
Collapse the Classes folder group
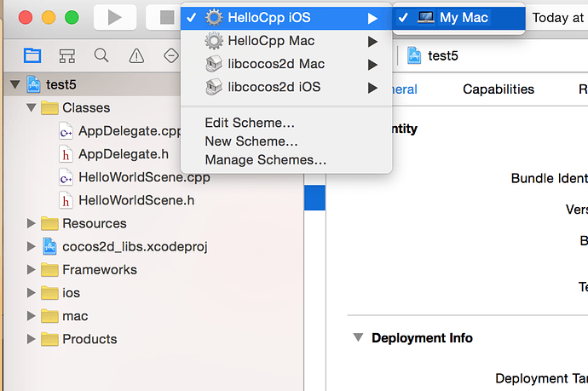pyautogui.click(x=32, y=108)
